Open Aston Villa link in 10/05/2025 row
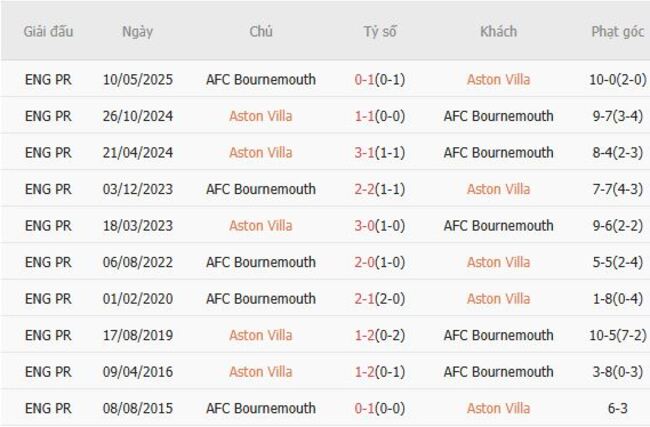Screen dimensions: 650x427 pyautogui.click(x=498, y=79)
